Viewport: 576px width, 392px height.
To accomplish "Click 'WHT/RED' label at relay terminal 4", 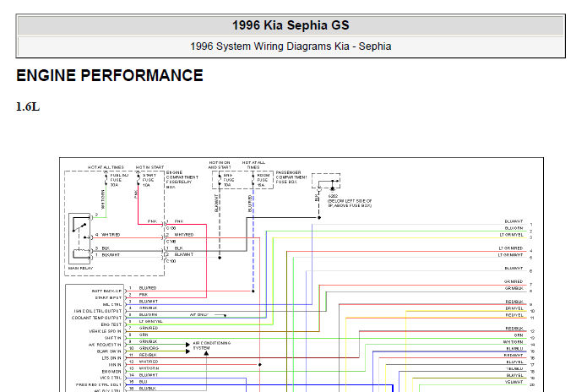I will point(111,235).
